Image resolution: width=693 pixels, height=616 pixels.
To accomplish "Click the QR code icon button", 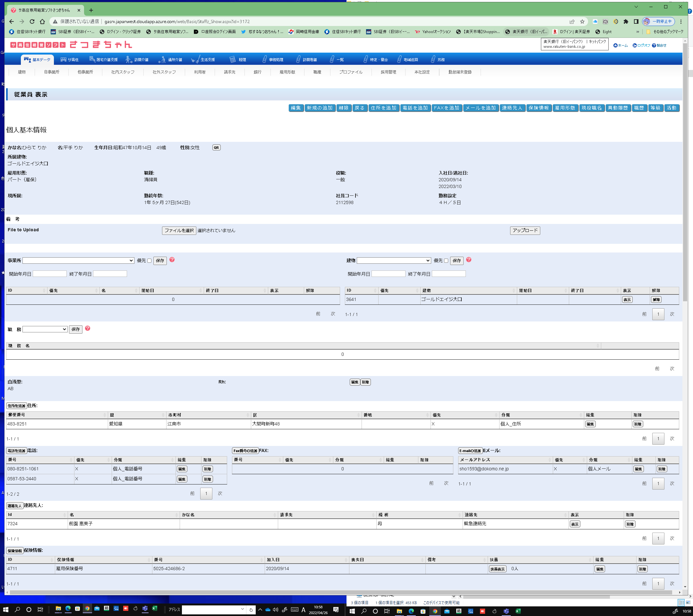I will point(216,148).
